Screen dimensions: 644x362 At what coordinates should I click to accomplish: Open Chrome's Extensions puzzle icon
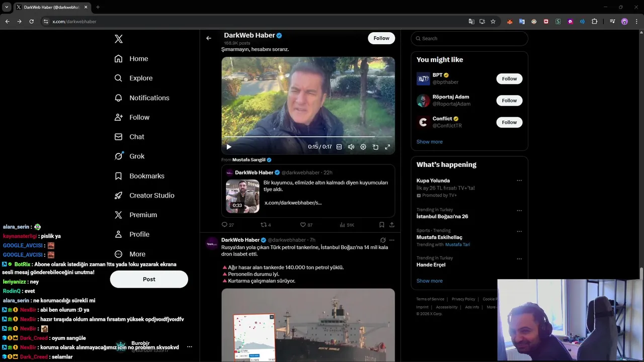(595, 22)
